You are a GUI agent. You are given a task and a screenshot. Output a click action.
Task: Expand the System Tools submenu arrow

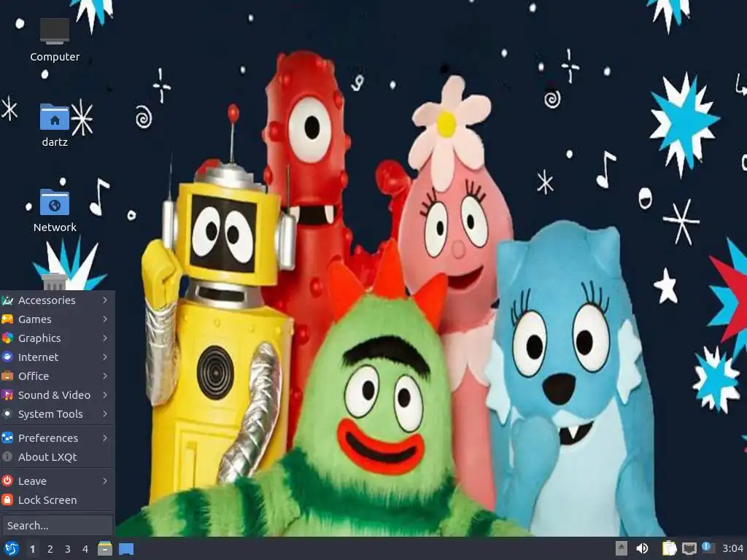[105, 414]
